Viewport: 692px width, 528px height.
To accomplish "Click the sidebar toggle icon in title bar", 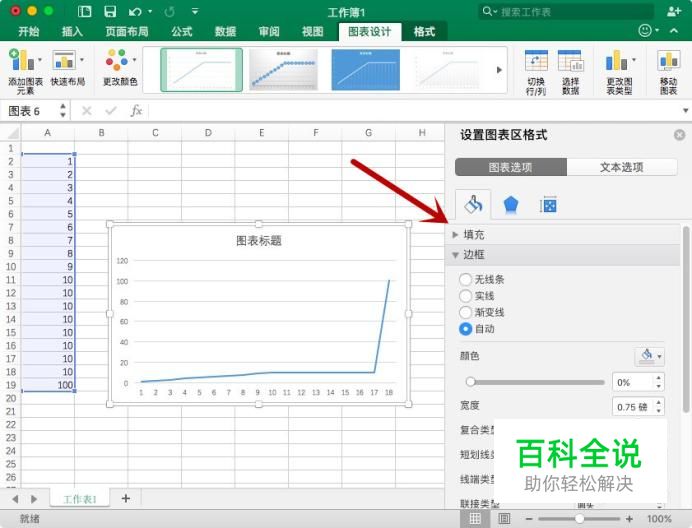I will (84, 11).
